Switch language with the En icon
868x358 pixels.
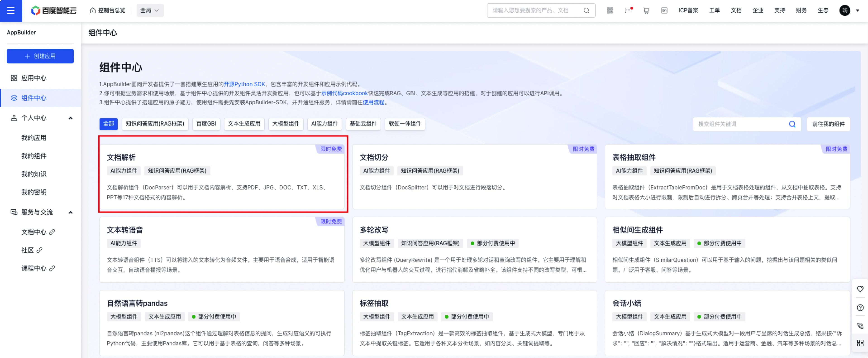pyautogui.click(x=664, y=10)
